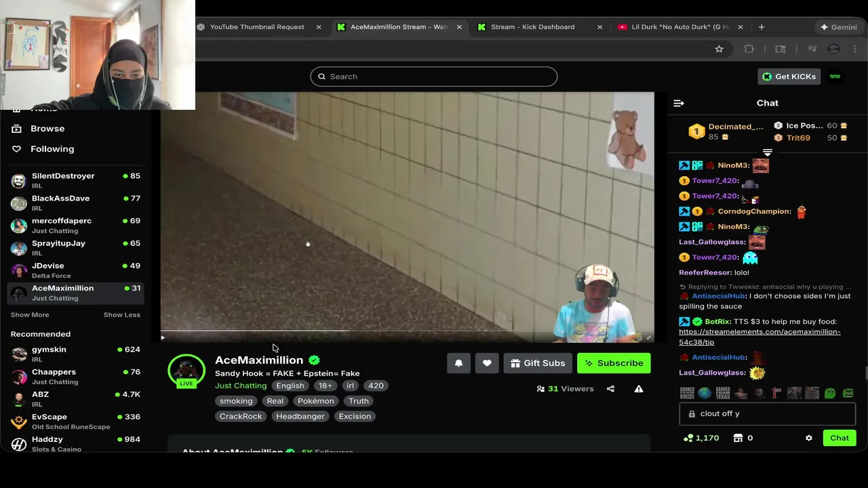Click the Kick user avatar top right
The image size is (868, 488).
[835, 77]
